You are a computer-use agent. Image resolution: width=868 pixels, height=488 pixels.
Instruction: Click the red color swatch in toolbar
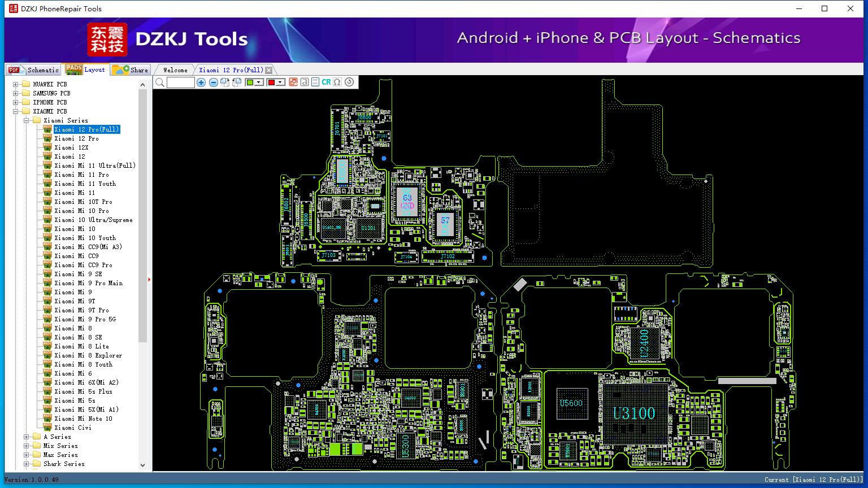point(271,82)
